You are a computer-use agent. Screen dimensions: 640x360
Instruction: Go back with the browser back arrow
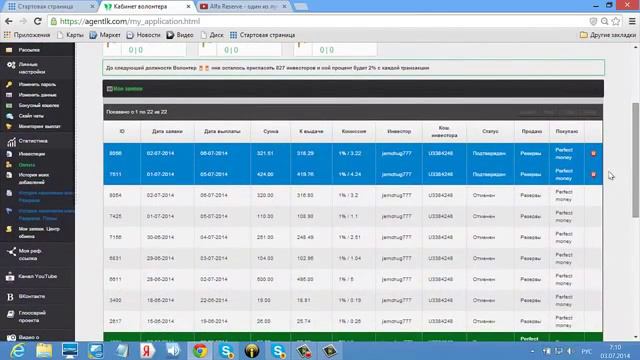coord(9,21)
